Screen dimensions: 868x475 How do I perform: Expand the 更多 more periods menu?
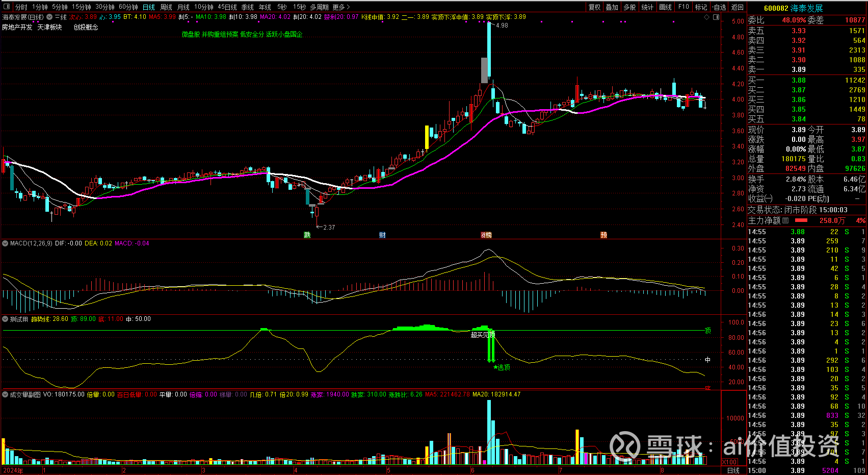pyautogui.click(x=341, y=7)
